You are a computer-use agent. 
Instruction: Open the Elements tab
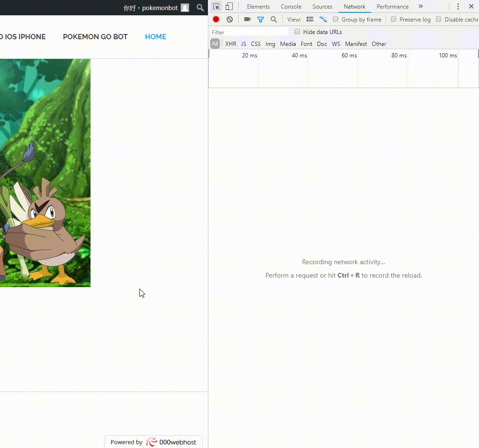pyautogui.click(x=258, y=7)
